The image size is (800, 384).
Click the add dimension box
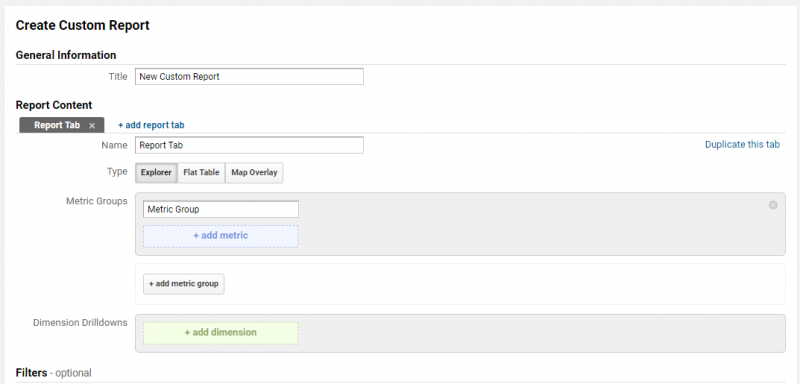pos(220,333)
